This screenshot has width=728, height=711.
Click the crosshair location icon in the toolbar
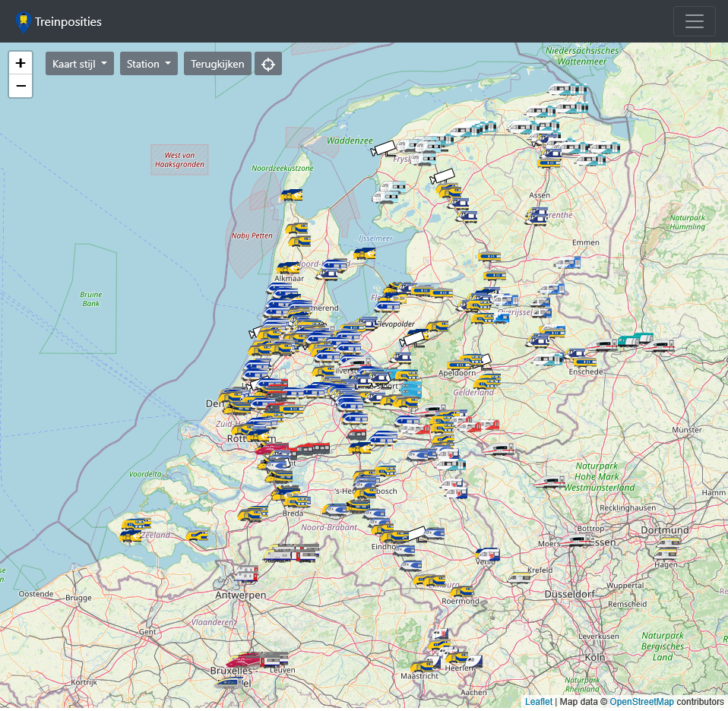(267, 64)
